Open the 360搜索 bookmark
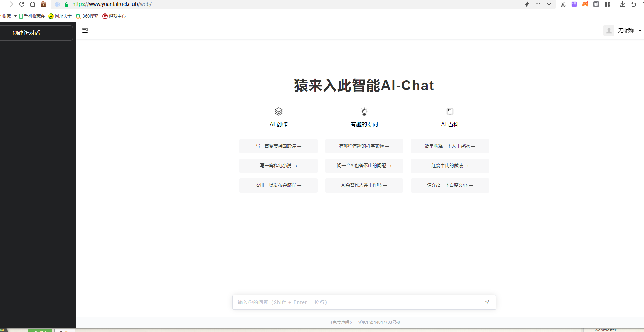 click(x=87, y=16)
